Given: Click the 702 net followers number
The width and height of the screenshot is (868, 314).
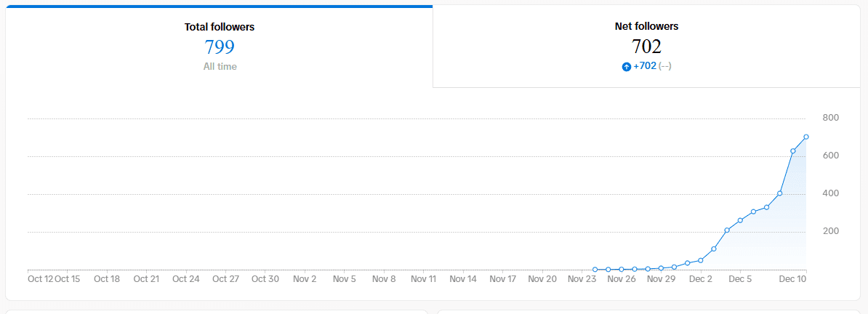Looking at the screenshot, I should tap(646, 47).
